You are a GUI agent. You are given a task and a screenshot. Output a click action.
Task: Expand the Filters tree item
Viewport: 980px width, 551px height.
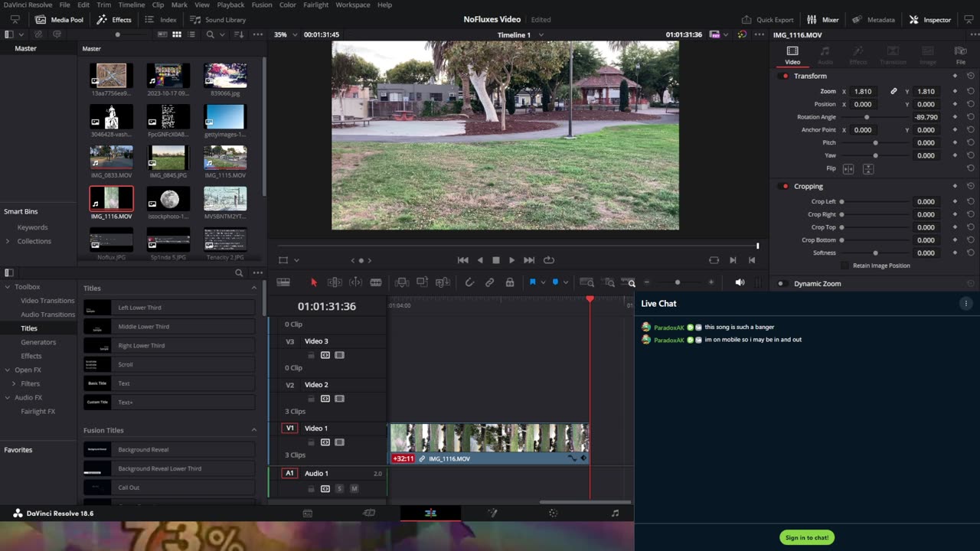[x=14, y=383]
